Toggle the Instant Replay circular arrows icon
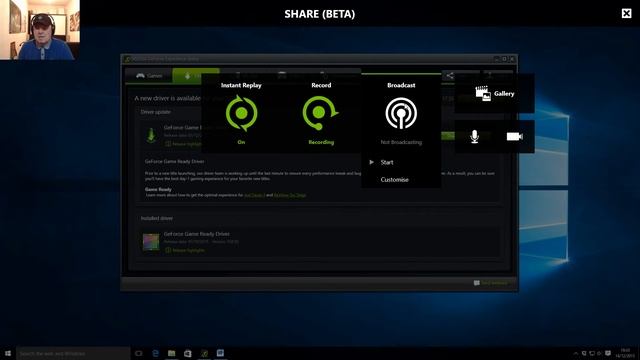Screen dimensions: 640x360 [241, 113]
